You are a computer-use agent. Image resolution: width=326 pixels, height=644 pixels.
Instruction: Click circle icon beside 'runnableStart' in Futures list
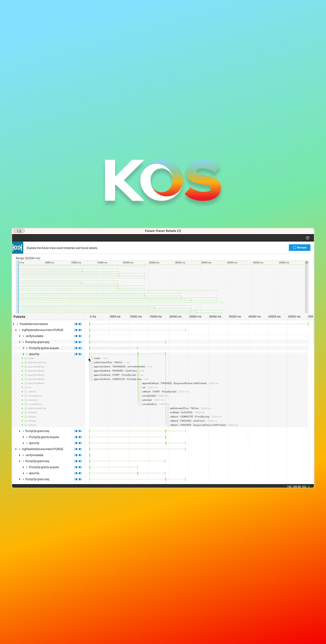tap(25, 396)
